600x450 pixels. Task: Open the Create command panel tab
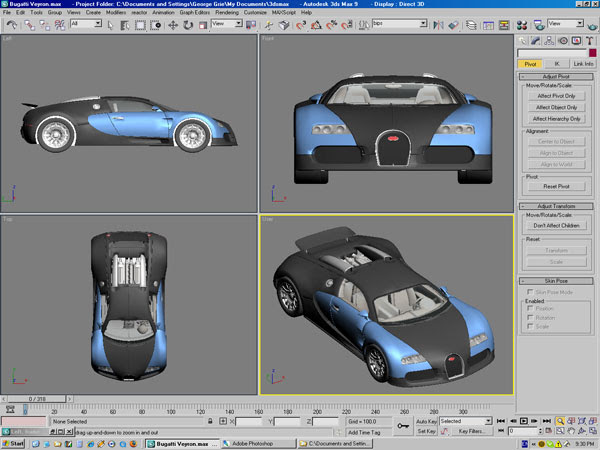pyautogui.click(x=524, y=41)
